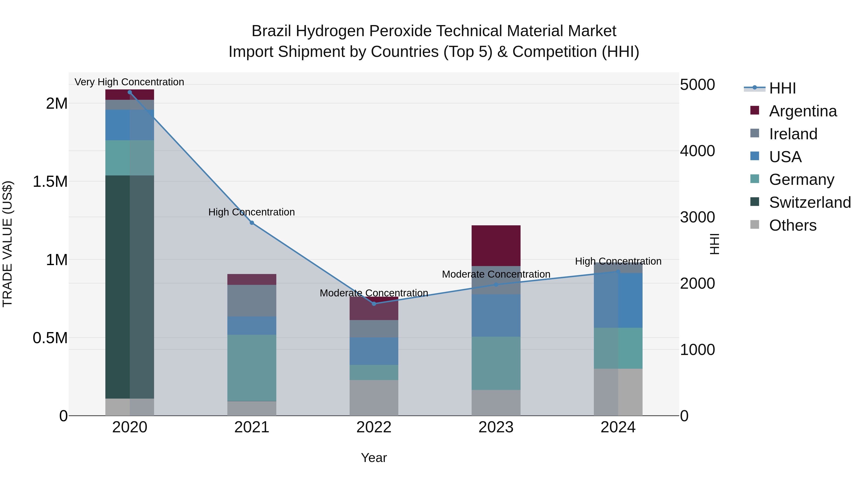
Task: Click the '1000' right axis tick
Action: (x=697, y=350)
